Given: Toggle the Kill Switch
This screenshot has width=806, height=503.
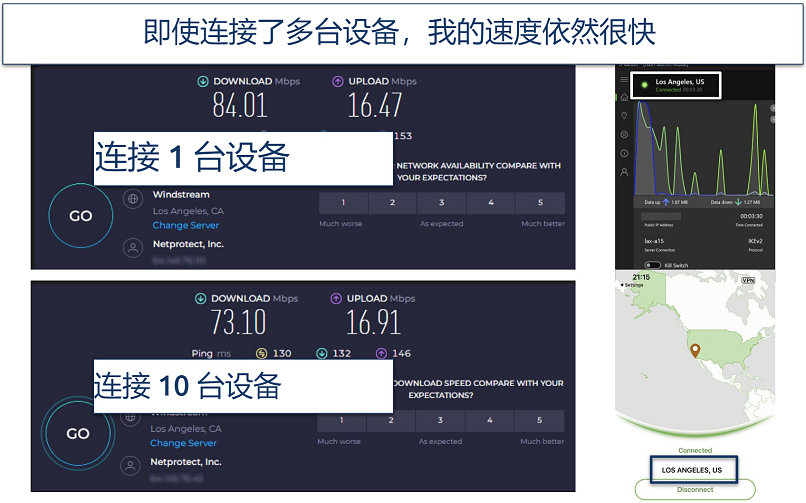Looking at the screenshot, I should click(654, 265).
